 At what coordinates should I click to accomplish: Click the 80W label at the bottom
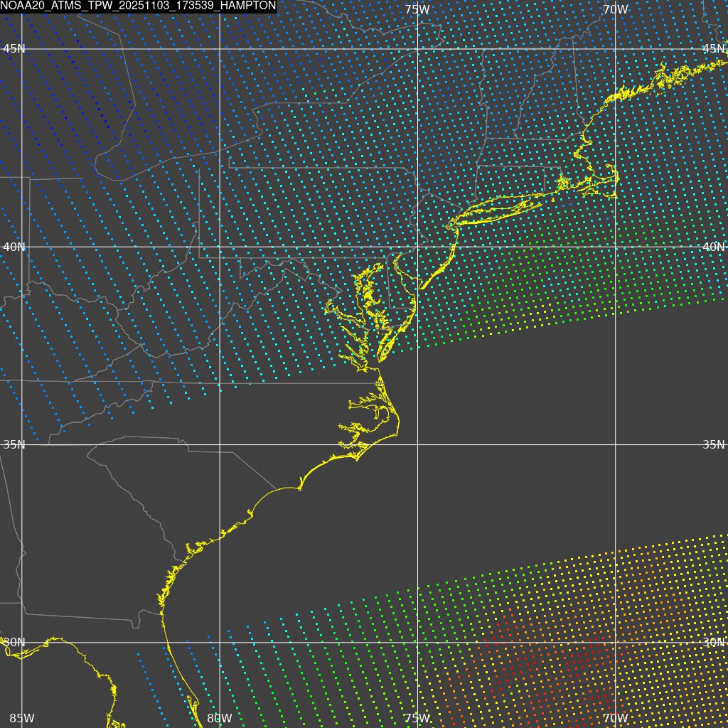(220, 719)
